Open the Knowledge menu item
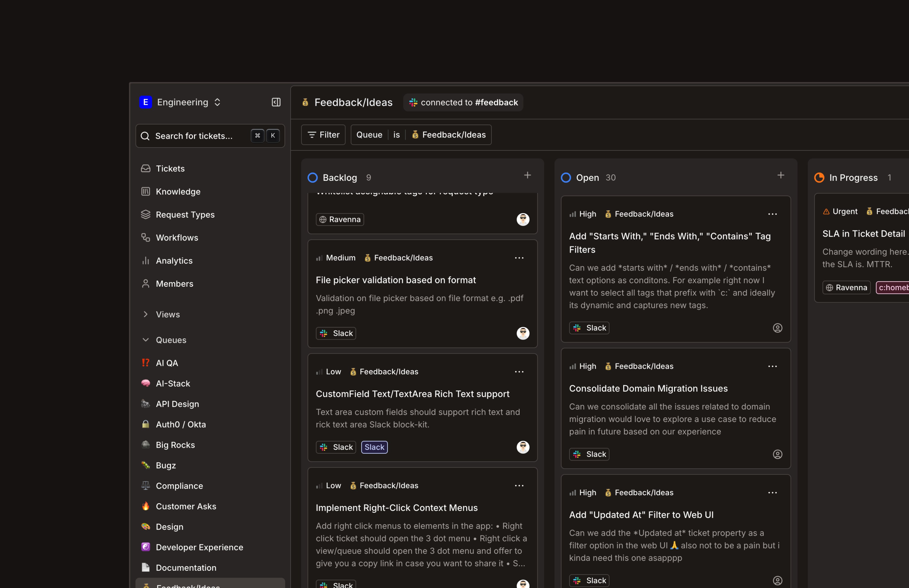The width and height of the screenshot is (909, 588). tap(178, 192)
